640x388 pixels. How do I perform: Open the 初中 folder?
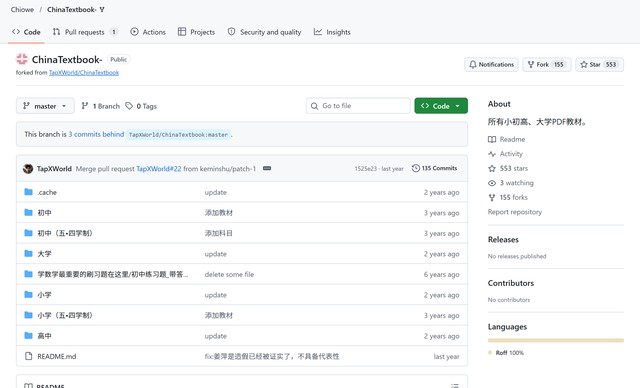44,213
